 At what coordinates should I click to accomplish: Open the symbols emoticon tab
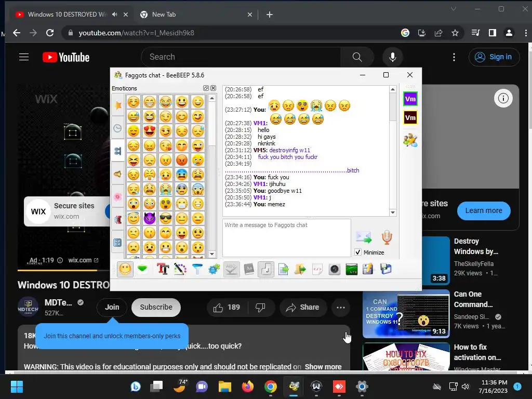(x=117, y=242)
